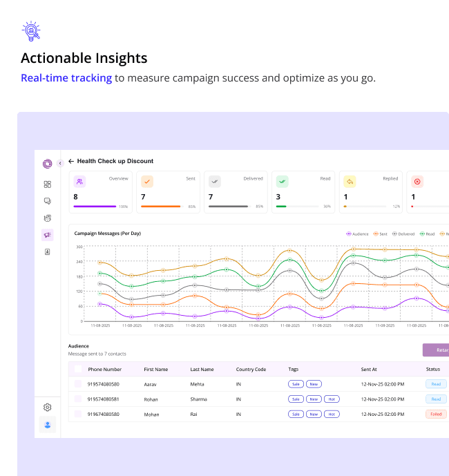The image size is (449, 476).
Task: Click the red failed cross icon
Action: click(x=417, y=182)
